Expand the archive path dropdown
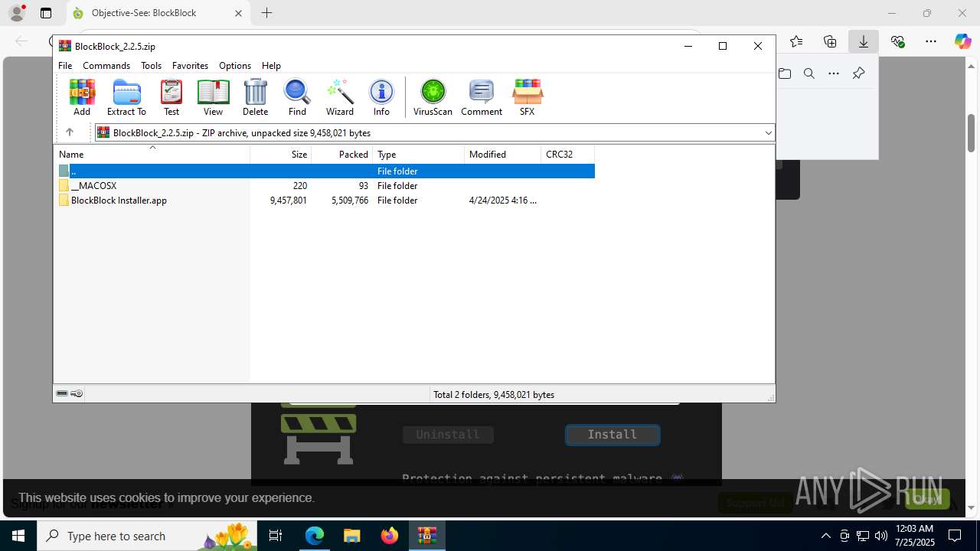The height and width of the screenshot is (551, 980). click(768, 133)
